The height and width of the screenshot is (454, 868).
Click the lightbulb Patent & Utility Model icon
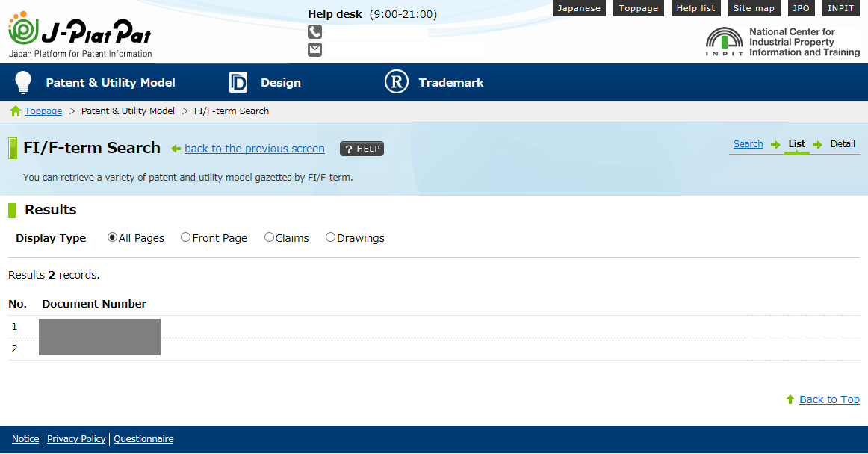23,83
